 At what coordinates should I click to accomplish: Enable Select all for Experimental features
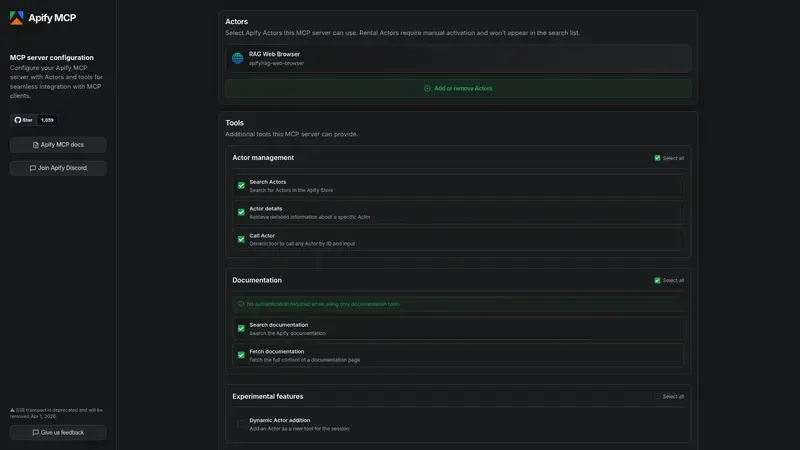657,396
